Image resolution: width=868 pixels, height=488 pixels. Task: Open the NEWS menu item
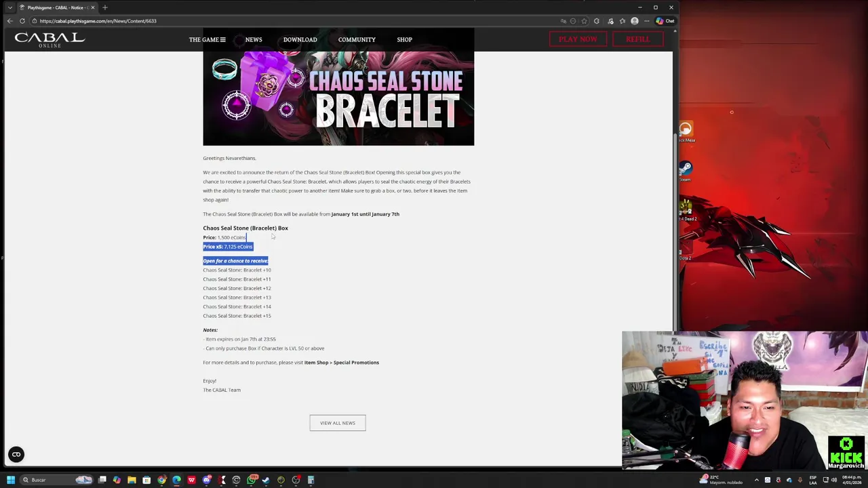[x=254, y=39]
